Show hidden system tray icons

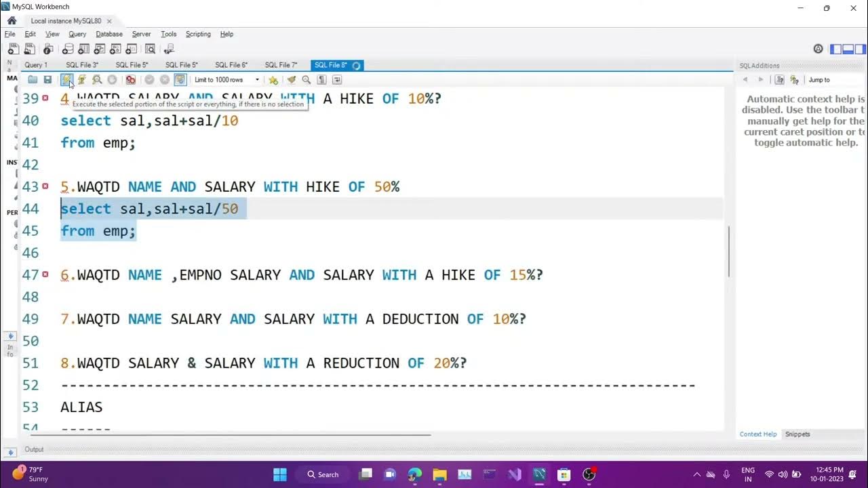click(x=696, y=474)
